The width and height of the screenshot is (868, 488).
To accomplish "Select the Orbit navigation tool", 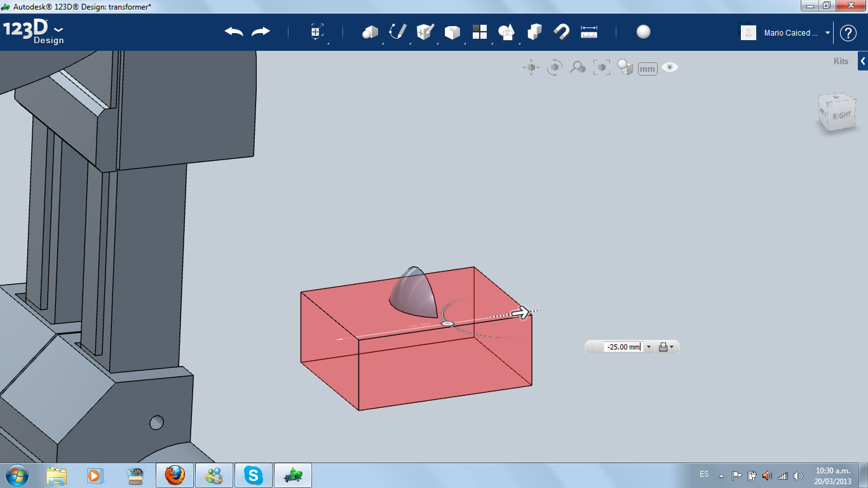I will click(x=555, y=67).
